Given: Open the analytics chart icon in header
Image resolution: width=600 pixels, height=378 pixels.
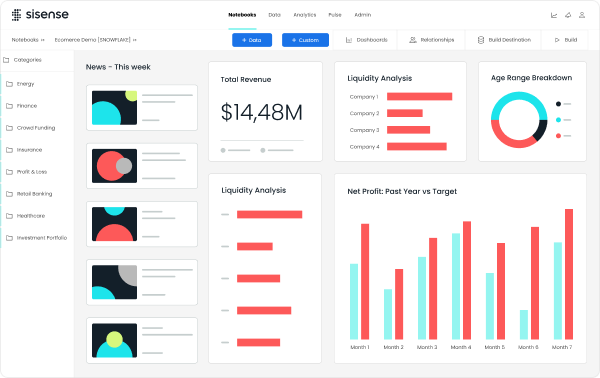Looking at the screenshot, I should pos(554,15).
